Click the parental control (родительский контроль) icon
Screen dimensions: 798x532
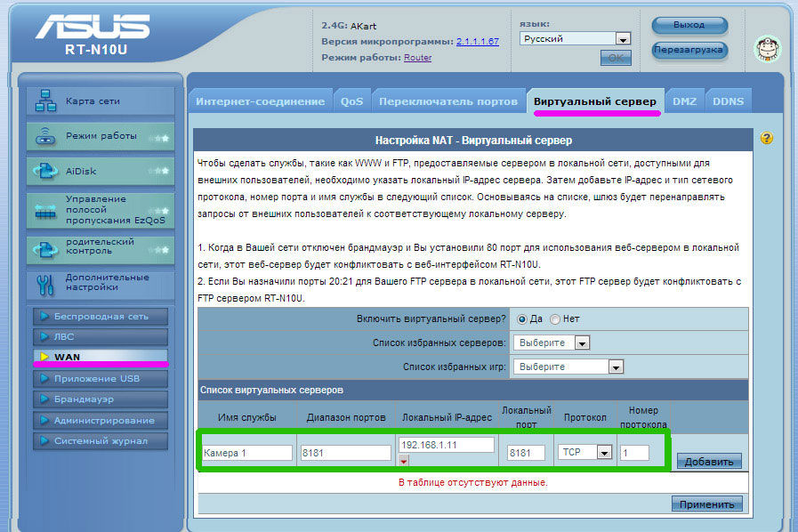point(45,247)
